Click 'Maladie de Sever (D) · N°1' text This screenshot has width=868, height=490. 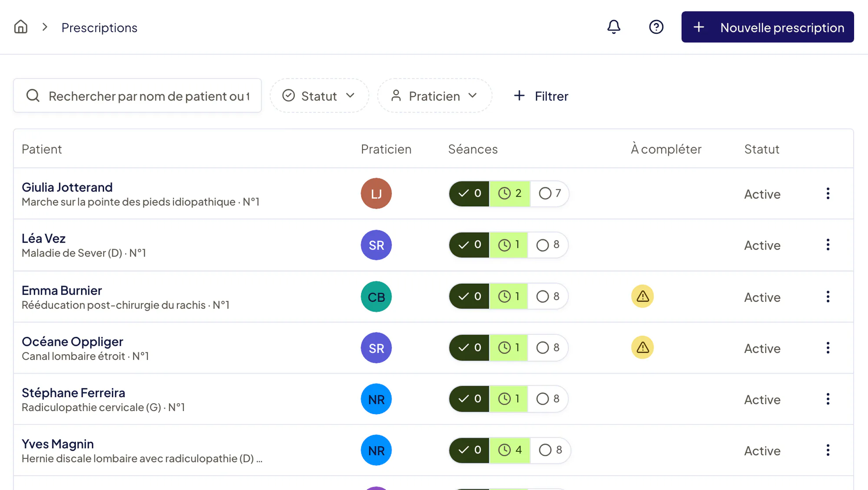click(x=84, y=253)
